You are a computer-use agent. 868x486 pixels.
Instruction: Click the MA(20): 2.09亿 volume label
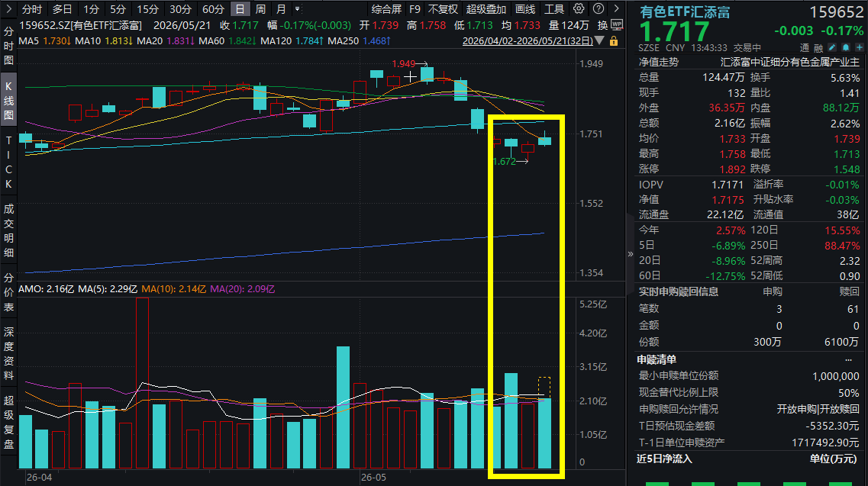click(243, 289)
